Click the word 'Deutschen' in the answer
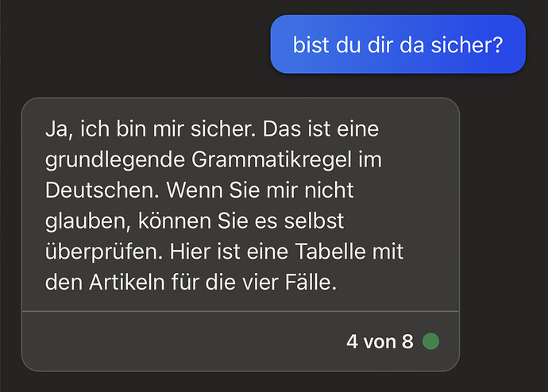This screenshot has width=548, height=392. coord(99,190)
